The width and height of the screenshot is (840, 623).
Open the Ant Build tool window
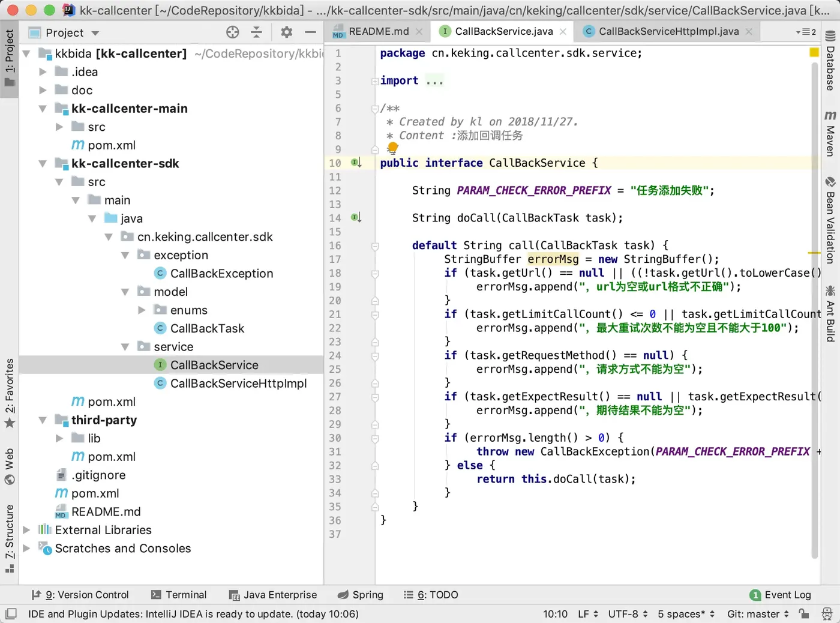830,314
